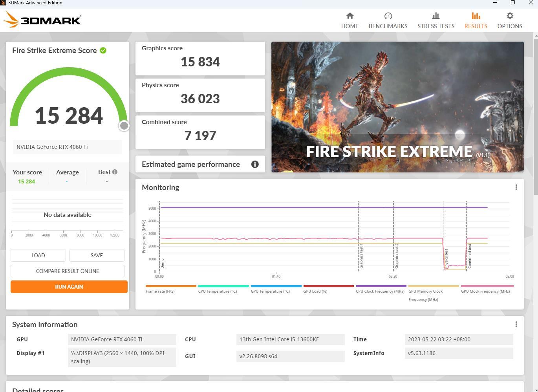
Task: Go to Benchmarks via gauge icon
Action: coord(388,16)
